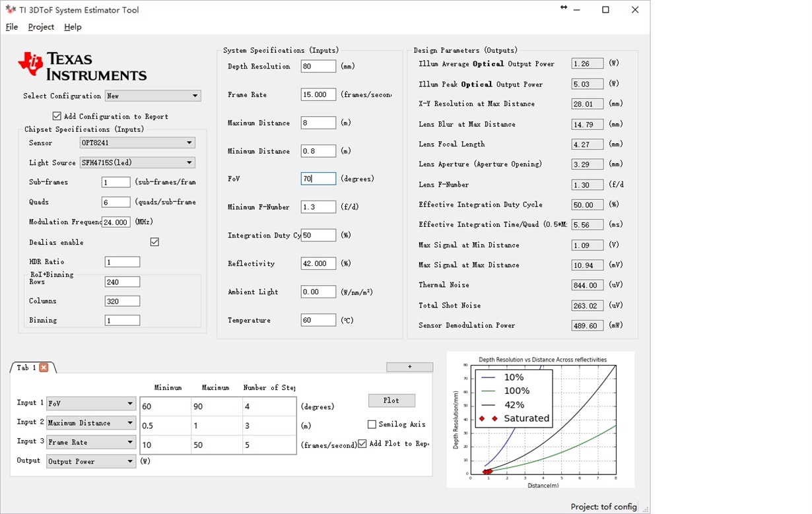Click the Integration Duty Cycle input field

point(318,236)
